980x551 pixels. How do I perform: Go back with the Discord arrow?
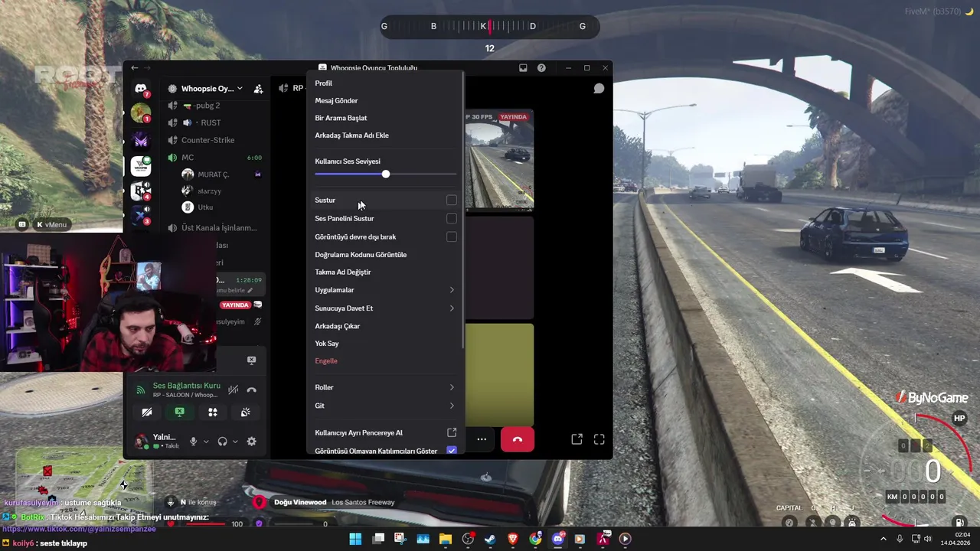coord(134,68)
